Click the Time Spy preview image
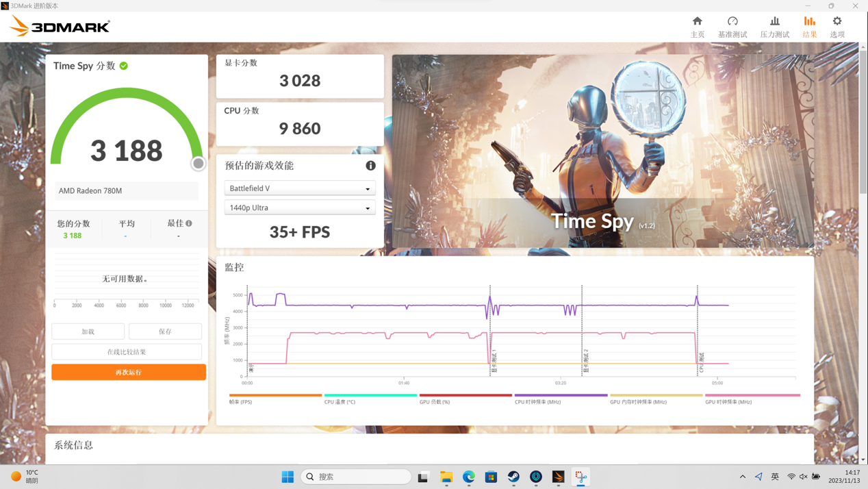The image size is (868, 489). pos(603,151)
